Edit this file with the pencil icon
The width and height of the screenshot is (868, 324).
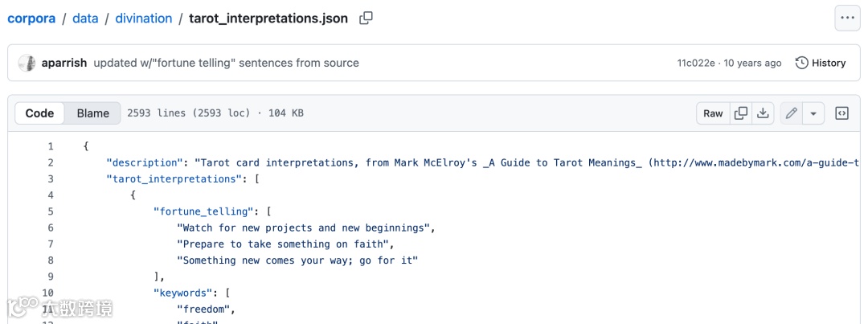pos(792,113)
